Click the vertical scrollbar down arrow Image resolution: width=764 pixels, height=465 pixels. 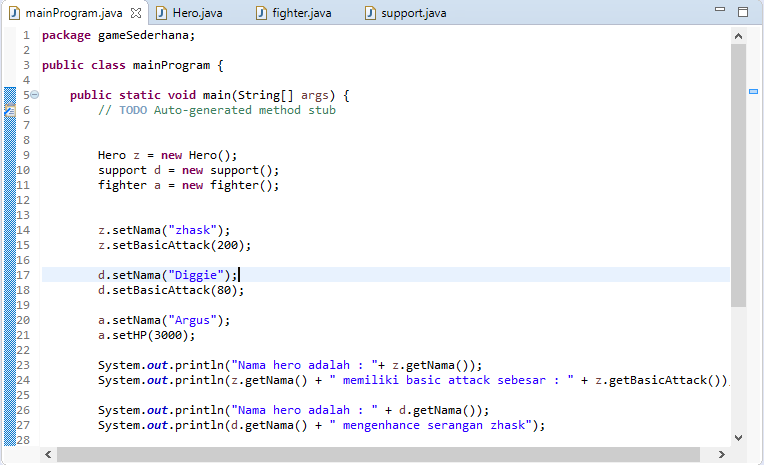point(738,438)
